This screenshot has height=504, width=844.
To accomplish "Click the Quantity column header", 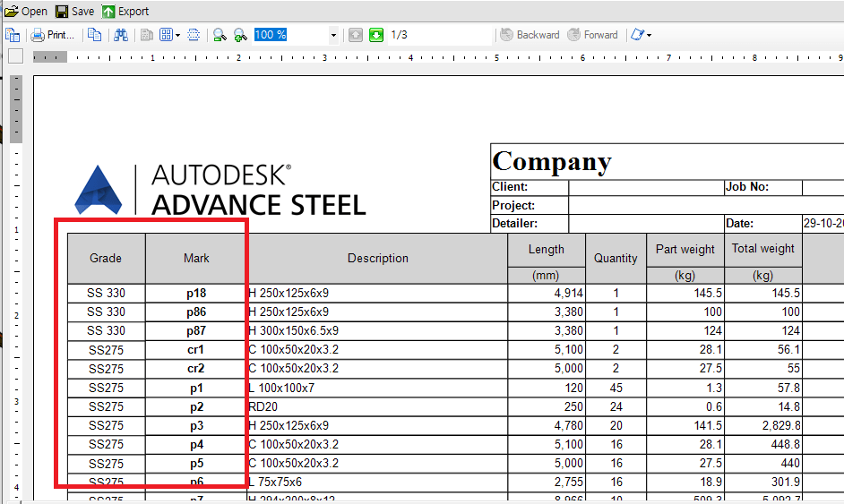I will tap(616, 258).
